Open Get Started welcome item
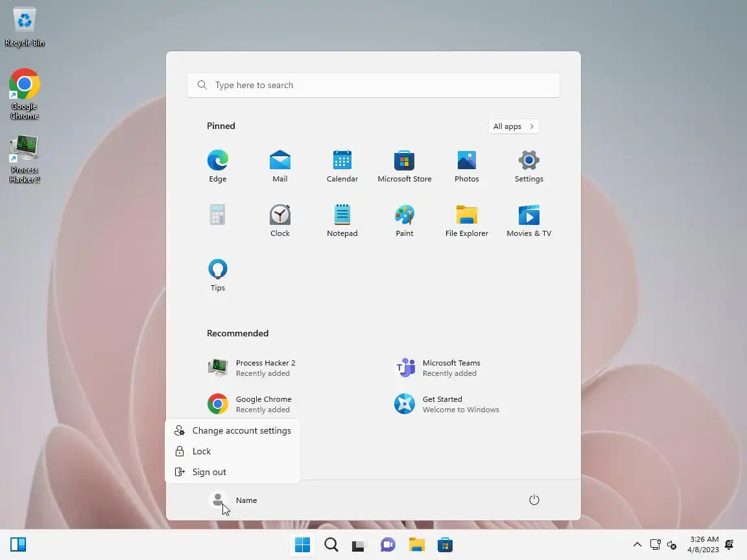The image size is (747, 560). tap(446, 404)
